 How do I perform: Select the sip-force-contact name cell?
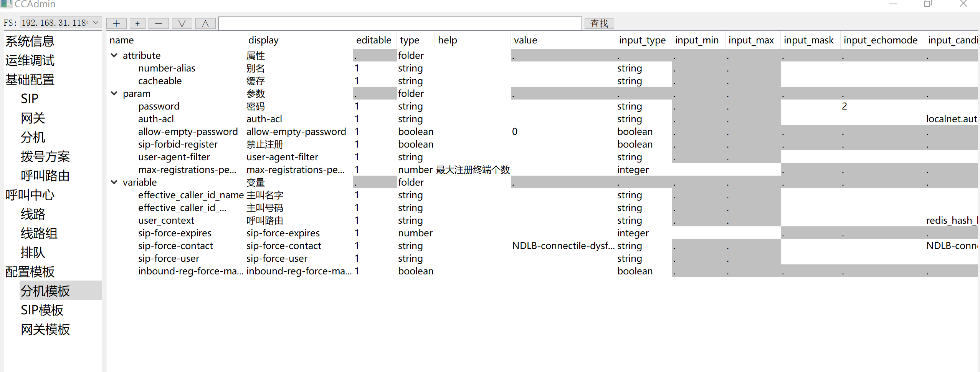pyautogui.click(x=175, y=246)
